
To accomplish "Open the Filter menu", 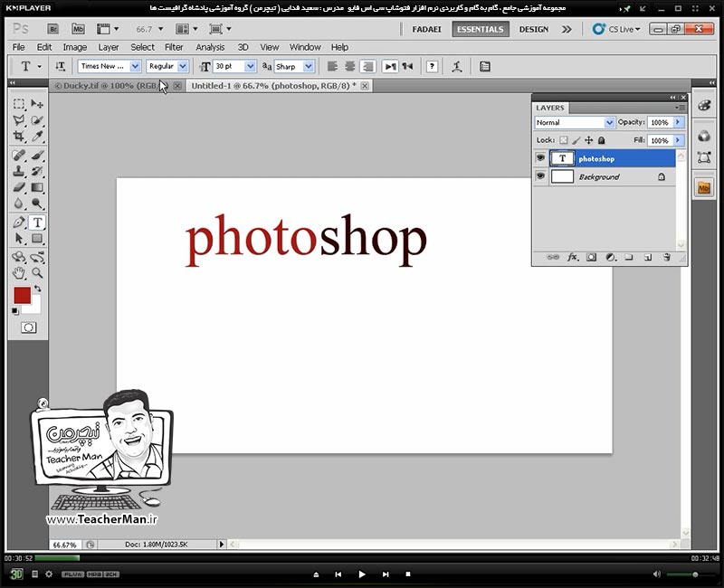I will point(174,47).
